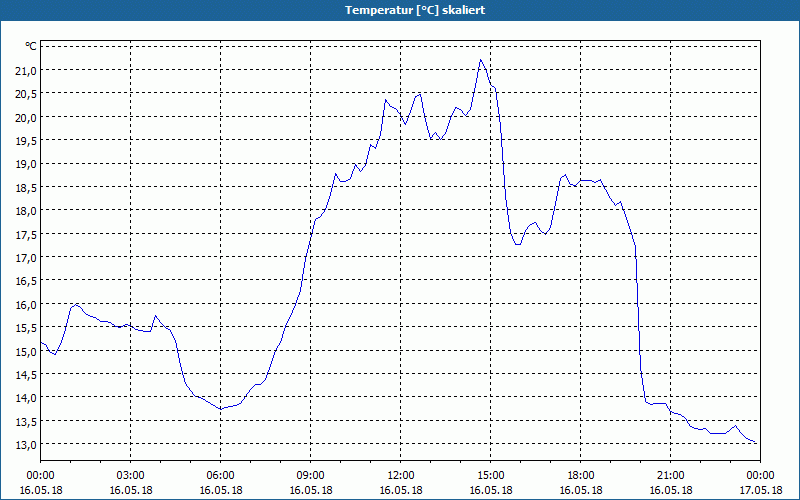
Task: Click the 18:00 time axis label
Action: (581, 476)
